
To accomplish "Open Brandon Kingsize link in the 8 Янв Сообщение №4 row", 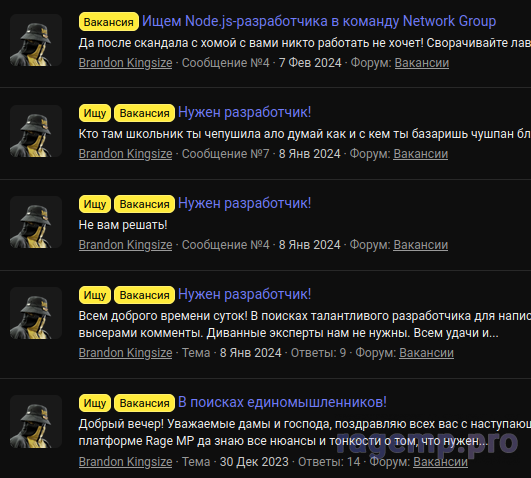I will tap(125, 245).
